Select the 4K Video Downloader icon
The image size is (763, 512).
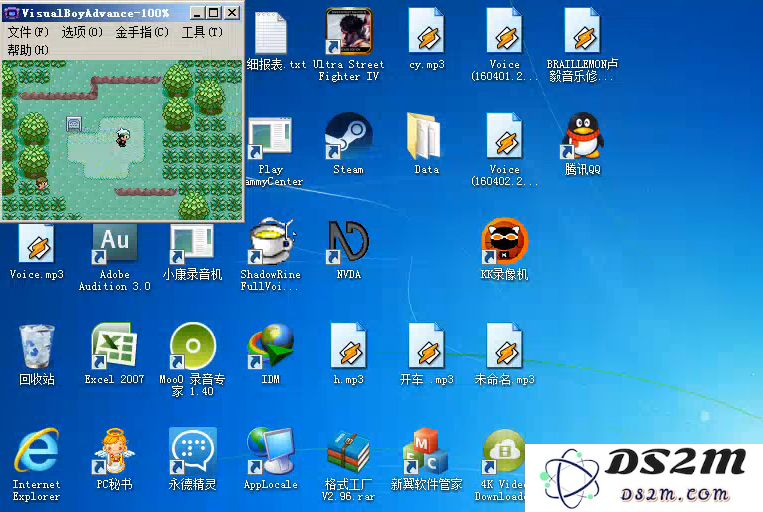pyautogui.click(x=504, y=451)
